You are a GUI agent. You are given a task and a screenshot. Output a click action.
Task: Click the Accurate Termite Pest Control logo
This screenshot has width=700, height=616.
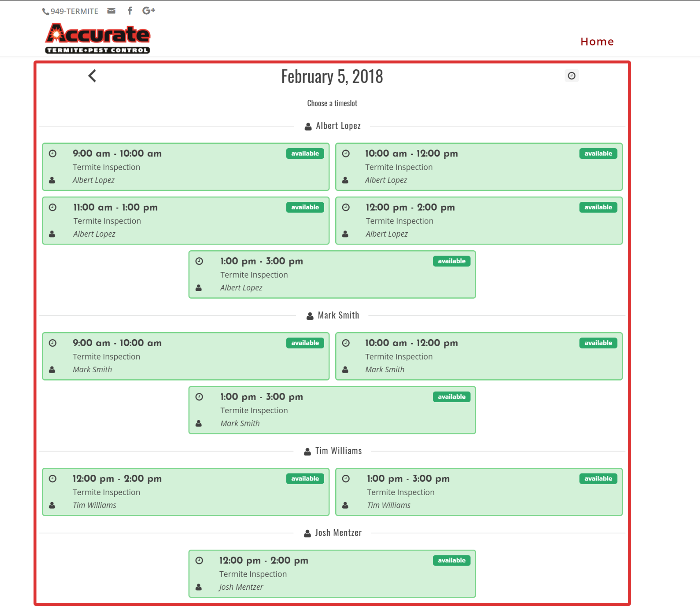[x=98, y=38]
